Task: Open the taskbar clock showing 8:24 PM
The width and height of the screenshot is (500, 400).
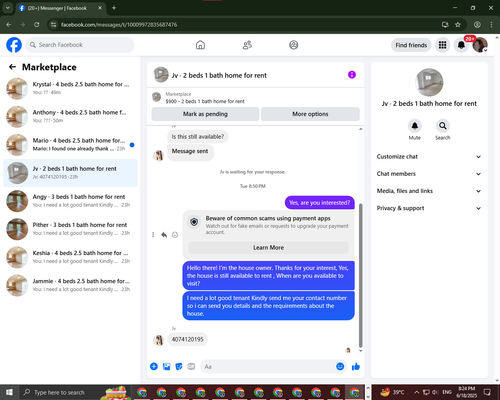Action: point(467,392)
